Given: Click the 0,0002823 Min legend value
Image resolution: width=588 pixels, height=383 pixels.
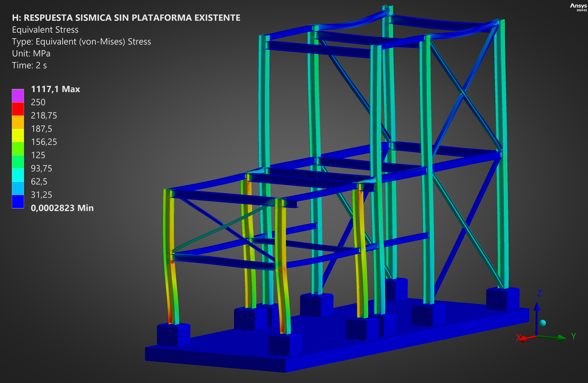Looking at the screenshot, I should click(62, 208).
